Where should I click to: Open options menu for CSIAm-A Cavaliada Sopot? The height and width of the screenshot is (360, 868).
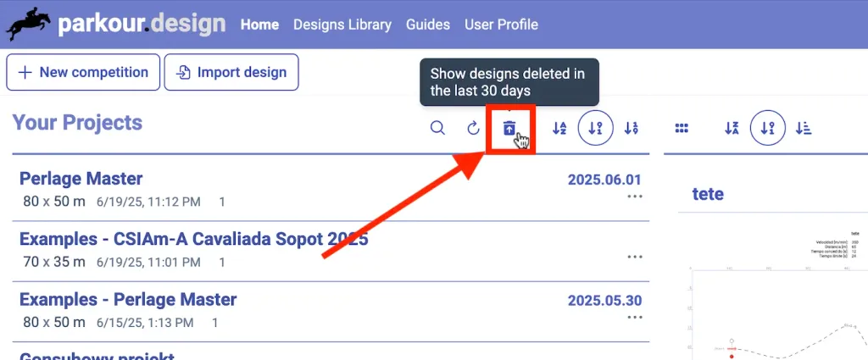pyautogui.click(x=635, y=257)
